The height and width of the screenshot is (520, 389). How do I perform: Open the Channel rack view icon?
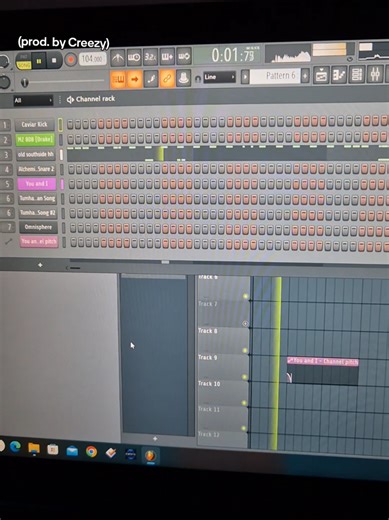357,74
